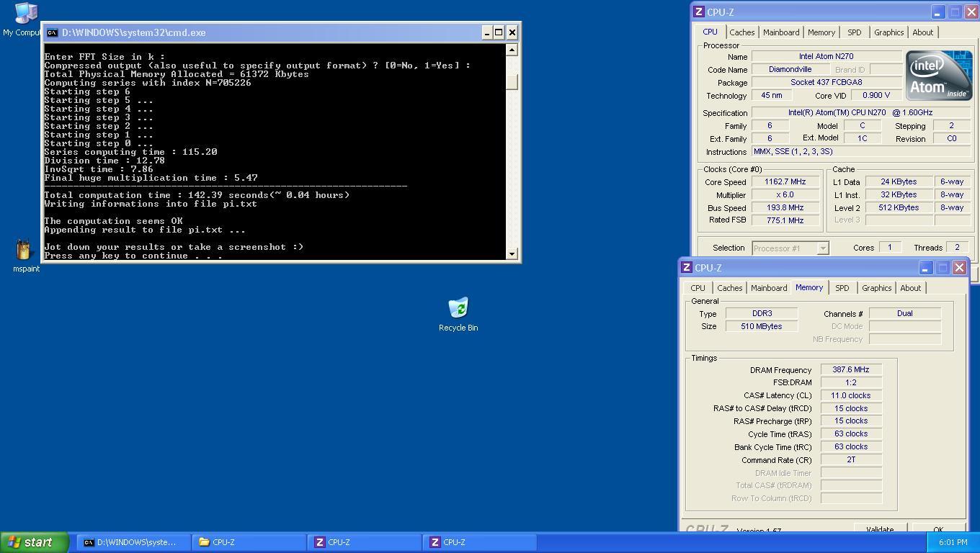
Task: Click the cmd.exe vertical scrollbar thumb
Action: (512, 82)
